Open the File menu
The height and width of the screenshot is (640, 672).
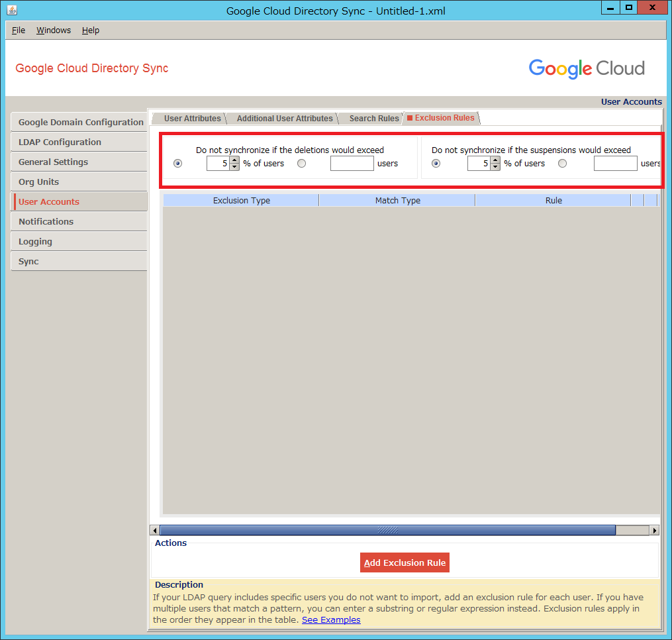(x=19, y=30)
